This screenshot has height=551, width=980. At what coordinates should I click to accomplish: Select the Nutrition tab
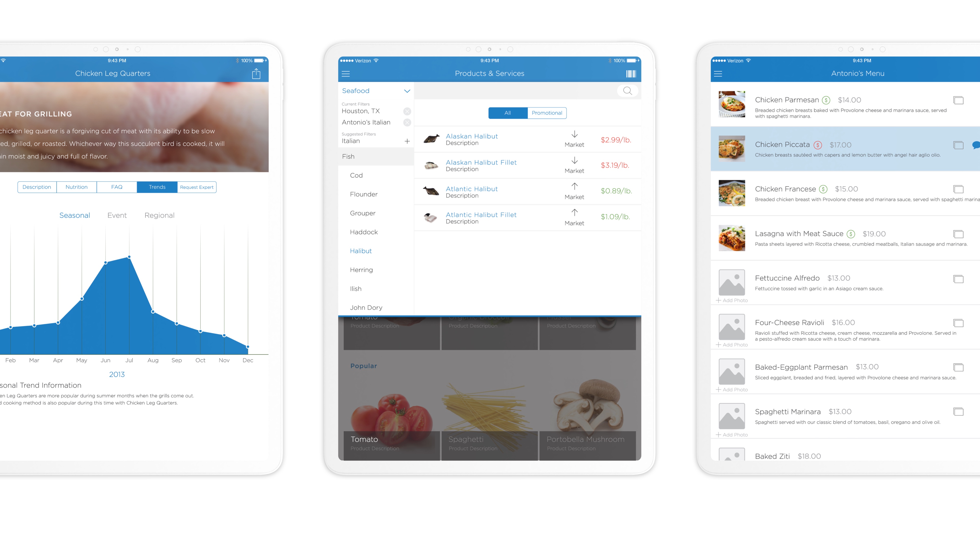(x=76, y=187)
